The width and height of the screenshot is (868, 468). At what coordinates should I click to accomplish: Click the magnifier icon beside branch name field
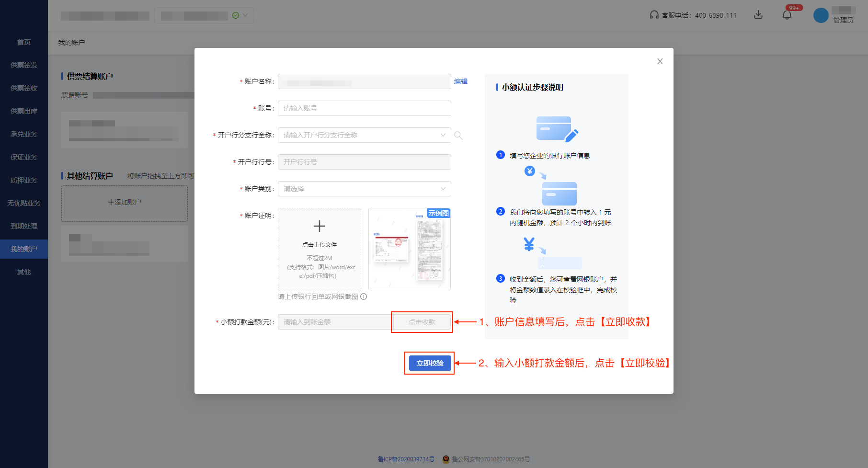pyautogui.click(x=458, y=135)
